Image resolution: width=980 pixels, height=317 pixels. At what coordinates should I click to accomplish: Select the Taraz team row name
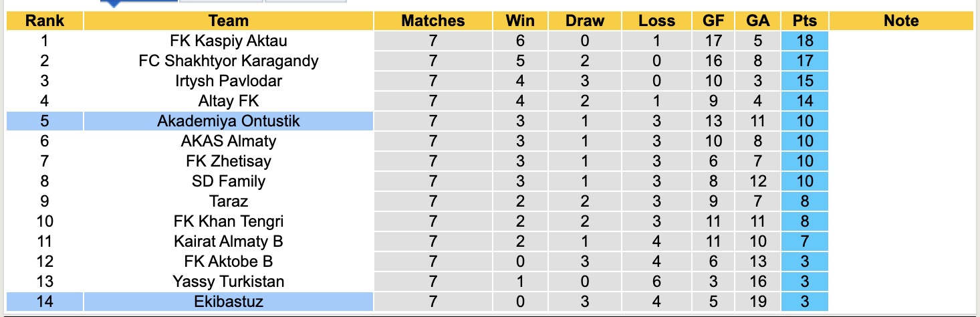click(228, 201)
